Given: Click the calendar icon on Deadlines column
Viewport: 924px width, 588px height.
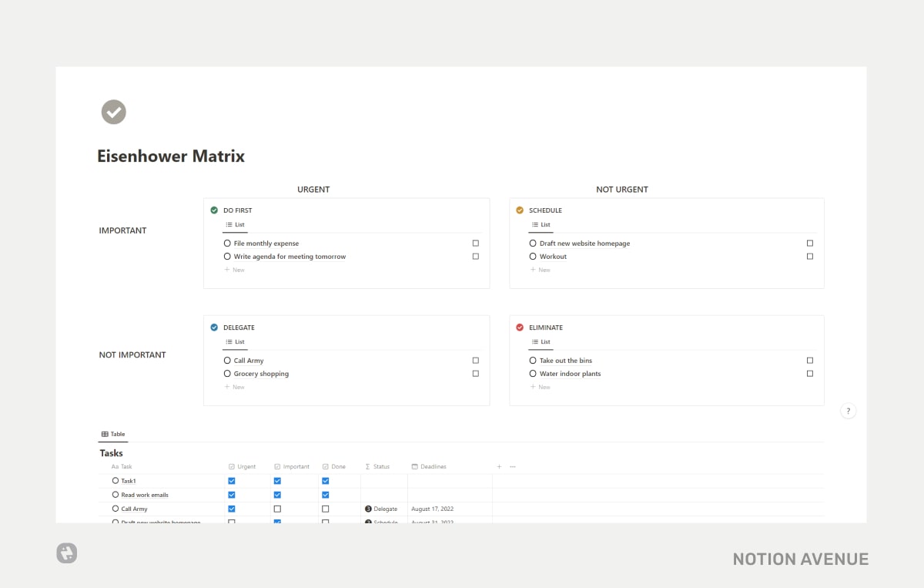Looking at the screenshot, I should 413,466.
